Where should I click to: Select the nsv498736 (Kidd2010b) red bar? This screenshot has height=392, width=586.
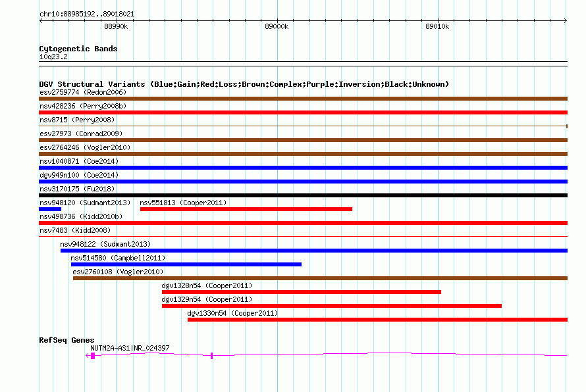pyautogui.click(x=303, y=223)
